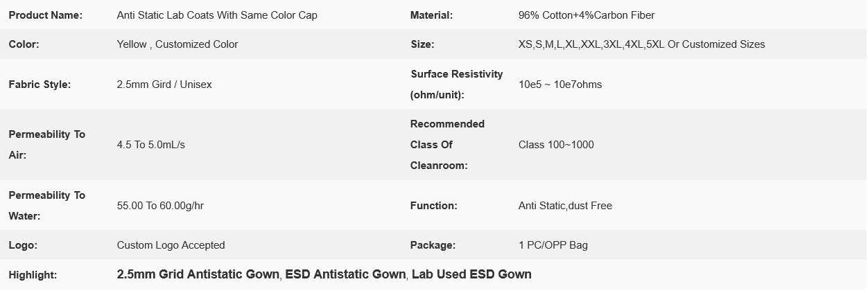Click the "1 PC/OPP Bag" package value
The height and width of the screenshot is (293, 868).
[553, 245]
